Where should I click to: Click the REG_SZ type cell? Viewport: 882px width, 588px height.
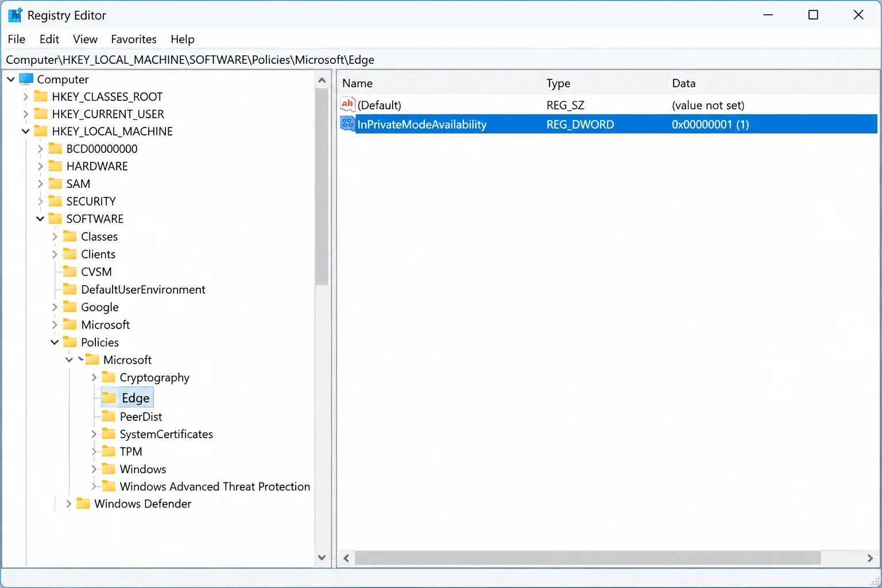565,105
